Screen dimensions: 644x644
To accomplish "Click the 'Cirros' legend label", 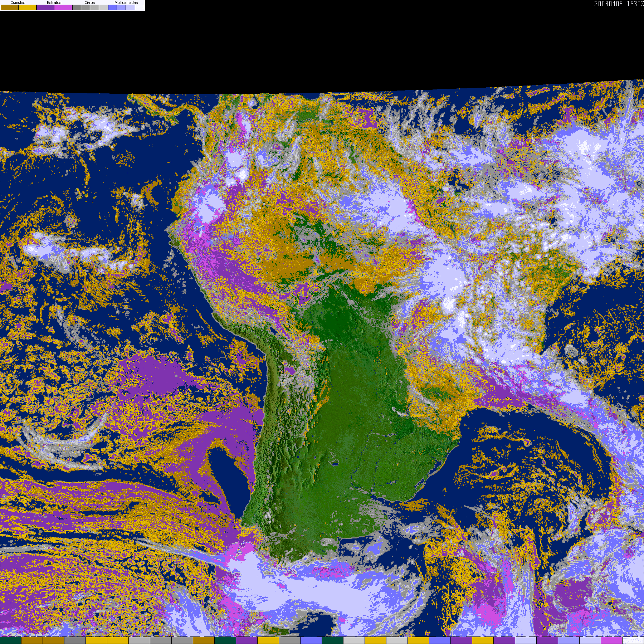I will pos(90,3).
